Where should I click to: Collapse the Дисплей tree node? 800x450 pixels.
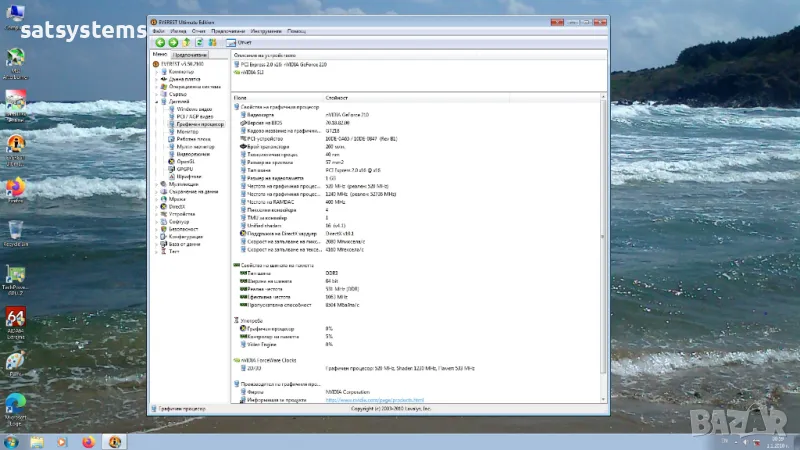[158, 101]
